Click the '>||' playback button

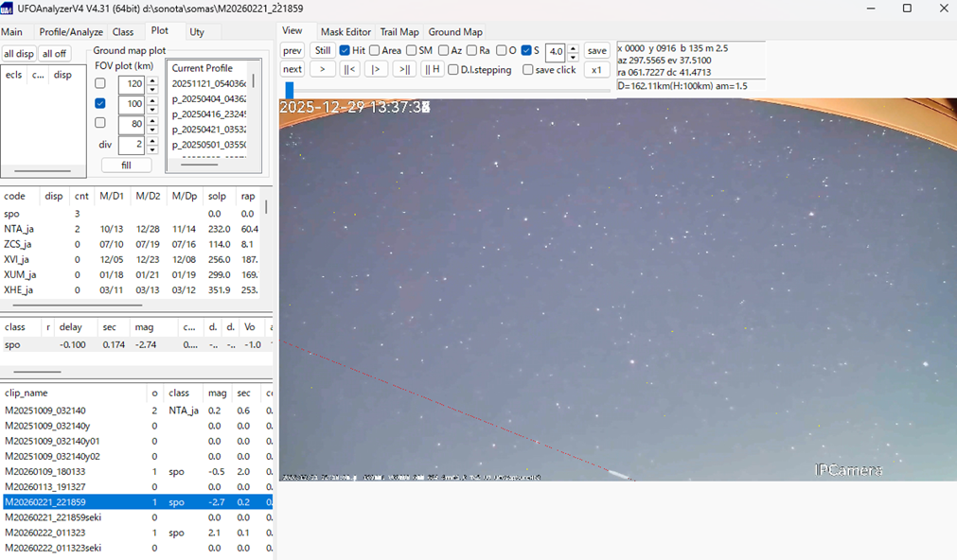click(x=404, y=69)
